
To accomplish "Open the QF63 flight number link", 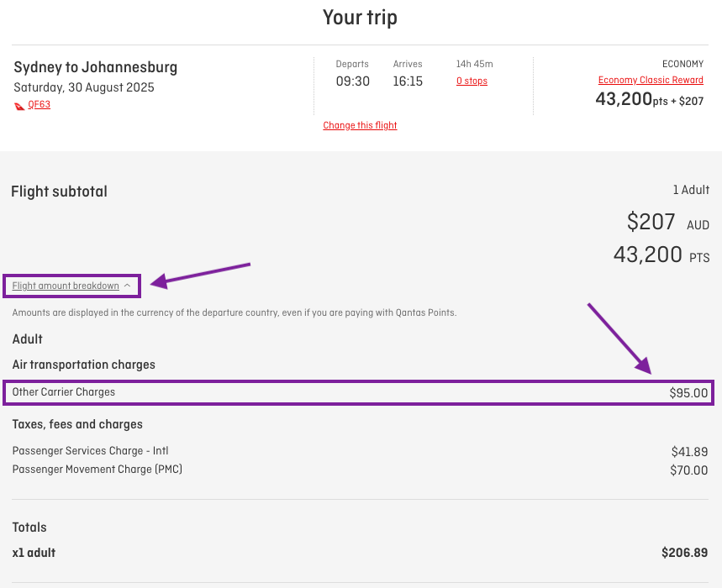I will 40,104.
